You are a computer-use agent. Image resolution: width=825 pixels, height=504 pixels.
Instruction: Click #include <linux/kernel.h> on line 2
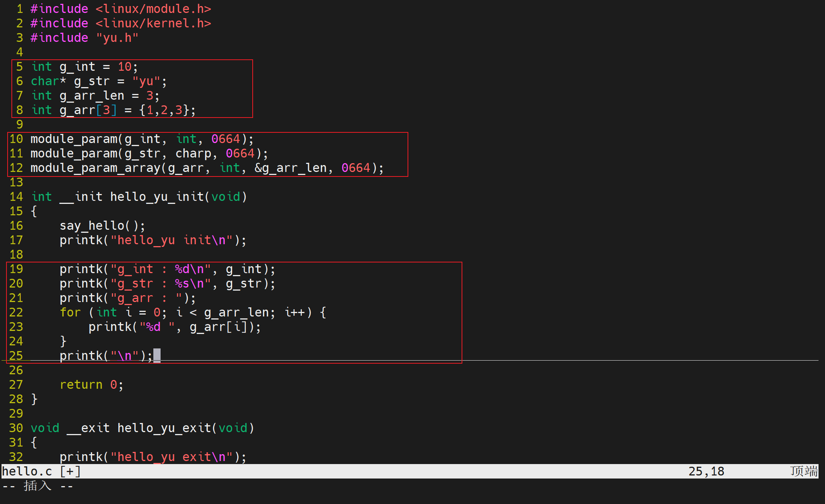coord(120,23)
